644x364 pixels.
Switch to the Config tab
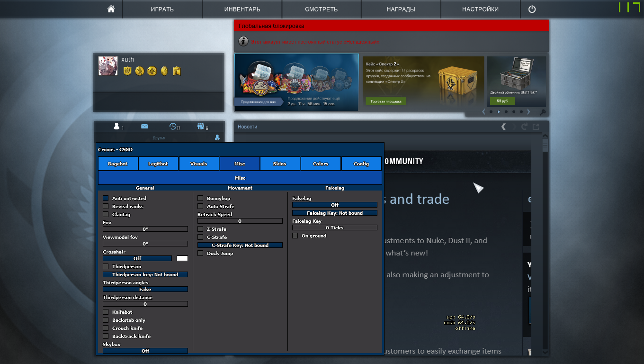361,164
